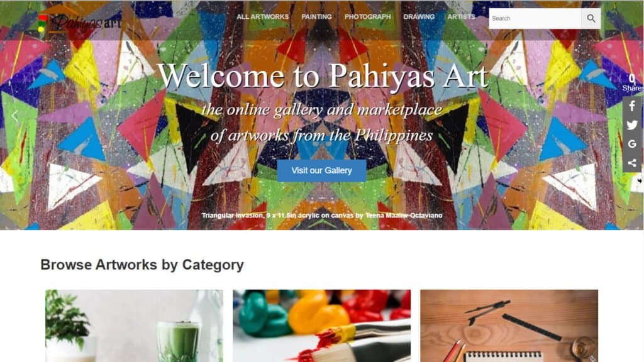The height and width of the screenshot is (362, 644).
Task: Open the Artists menu item
Action: [461, 17]
